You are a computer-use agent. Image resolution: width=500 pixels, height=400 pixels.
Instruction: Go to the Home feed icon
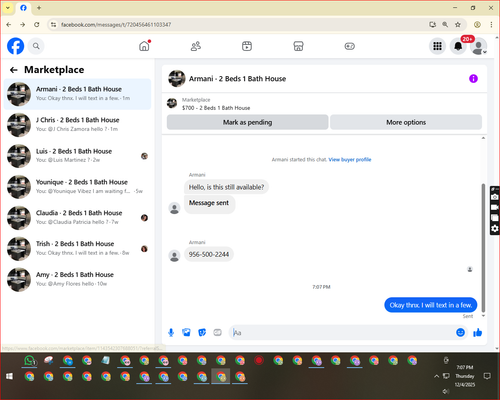[144, 46]
